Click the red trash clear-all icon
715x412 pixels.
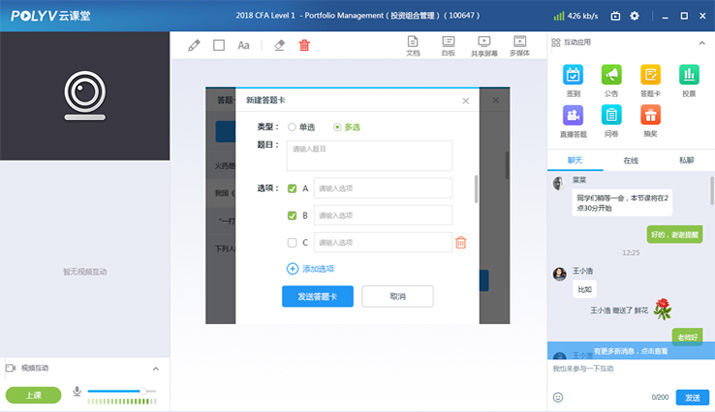pyautogui.click(x=304, y=45)
